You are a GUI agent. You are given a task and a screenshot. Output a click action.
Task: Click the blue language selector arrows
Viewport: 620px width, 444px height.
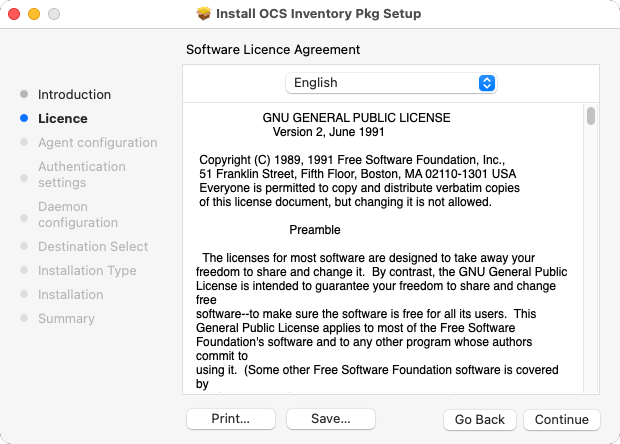pyautogui.click(x=487, y=83)
